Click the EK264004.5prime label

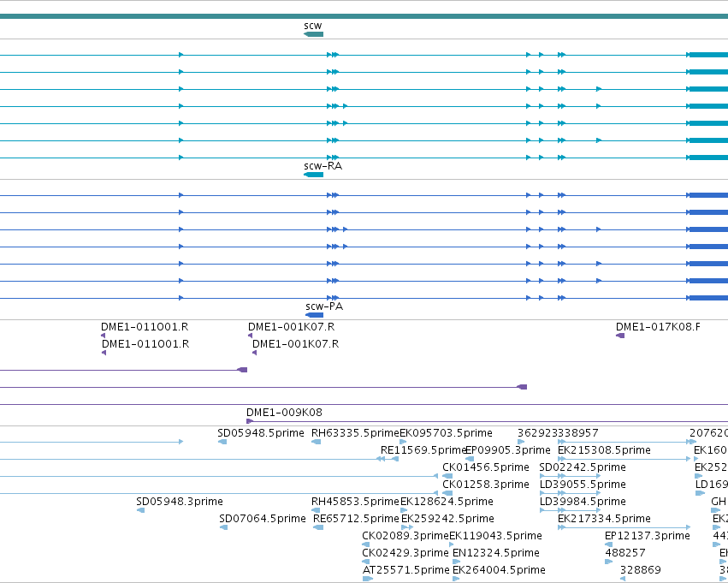(x=499, y=570)
